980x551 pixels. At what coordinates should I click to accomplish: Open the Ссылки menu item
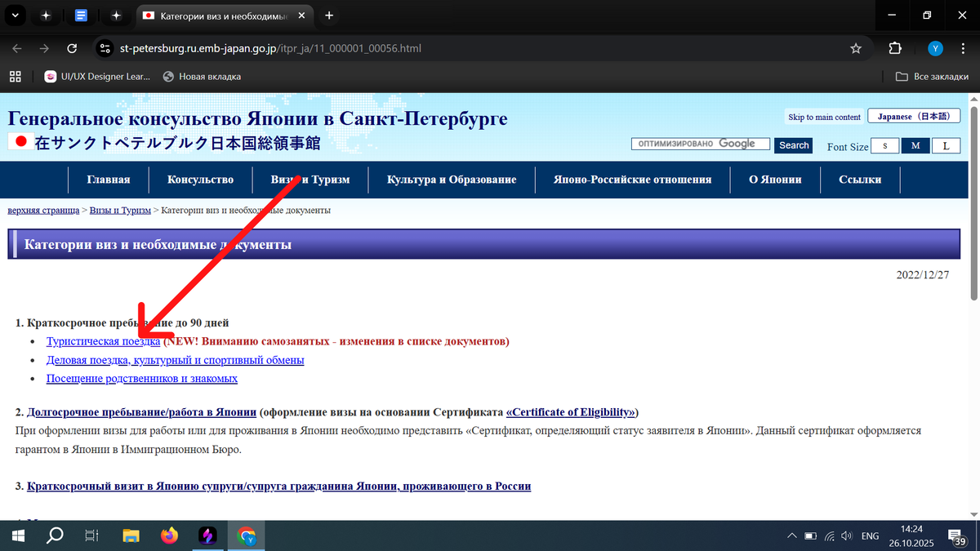click(x=860, y=180)
